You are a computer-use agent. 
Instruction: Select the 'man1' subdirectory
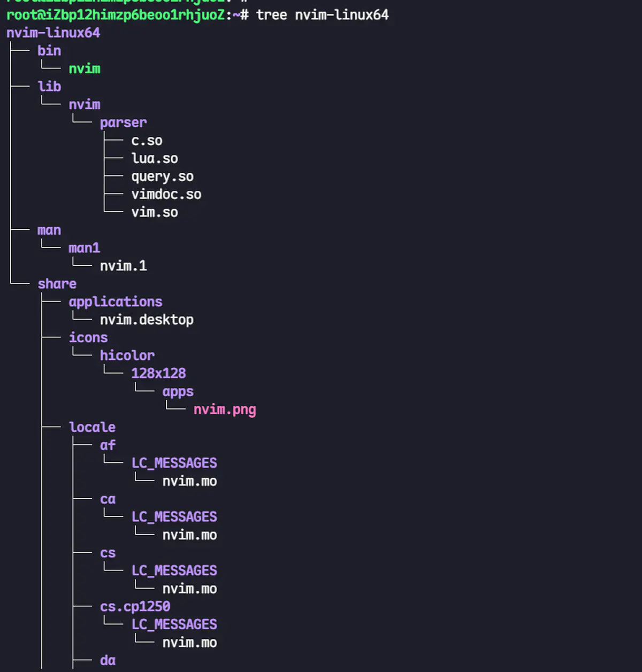85,248
